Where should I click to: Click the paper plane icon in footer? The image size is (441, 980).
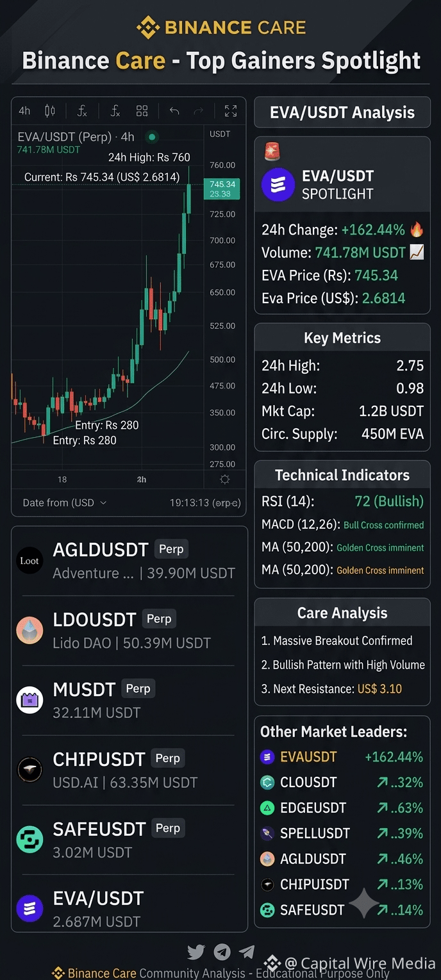[247, 952]
